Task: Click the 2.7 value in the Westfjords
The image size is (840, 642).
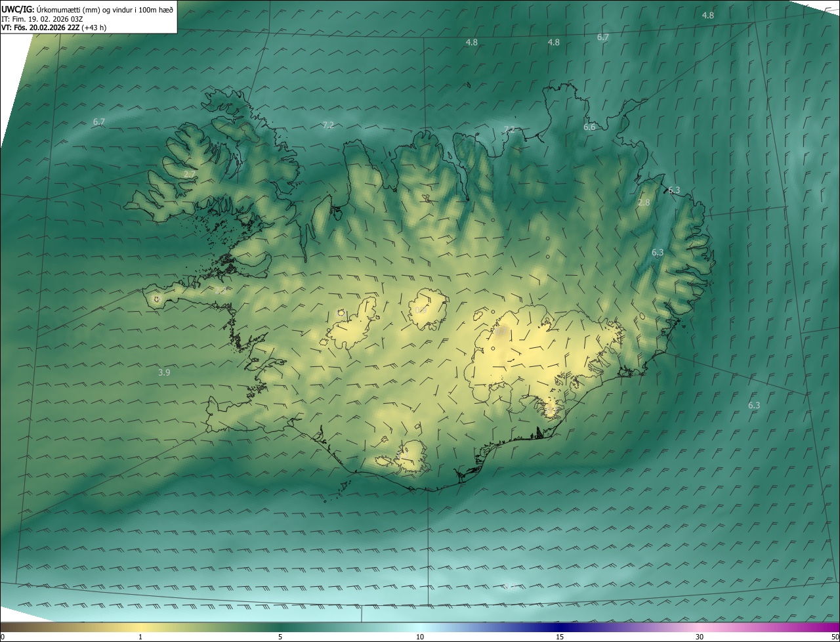Action: 189,175
